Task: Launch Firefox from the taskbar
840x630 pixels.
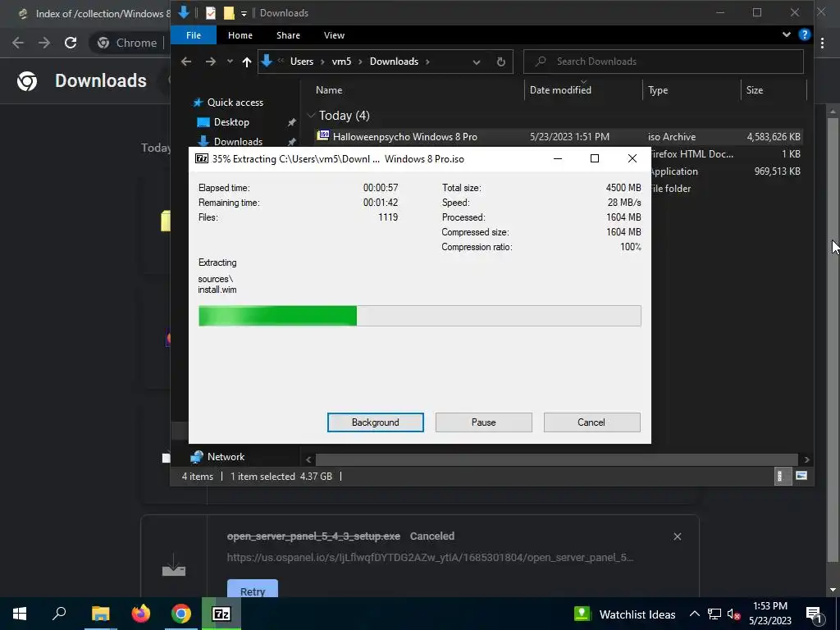Action: (141, 614)
